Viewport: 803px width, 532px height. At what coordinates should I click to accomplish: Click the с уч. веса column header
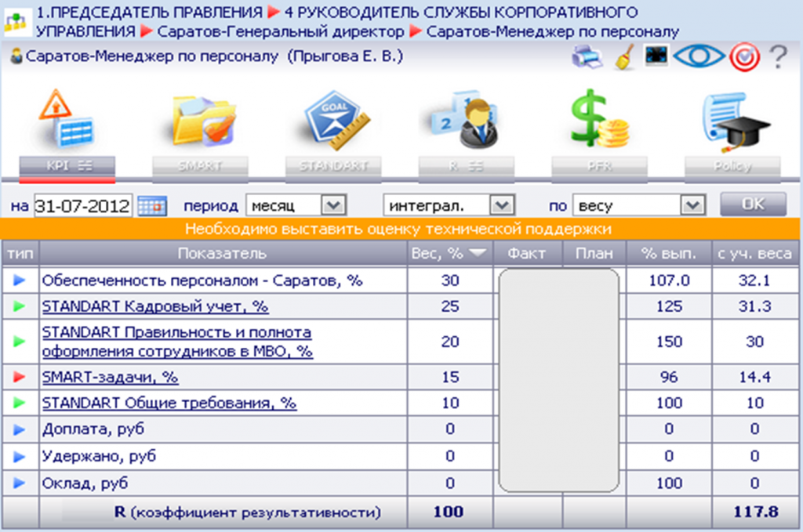(755, 253)
